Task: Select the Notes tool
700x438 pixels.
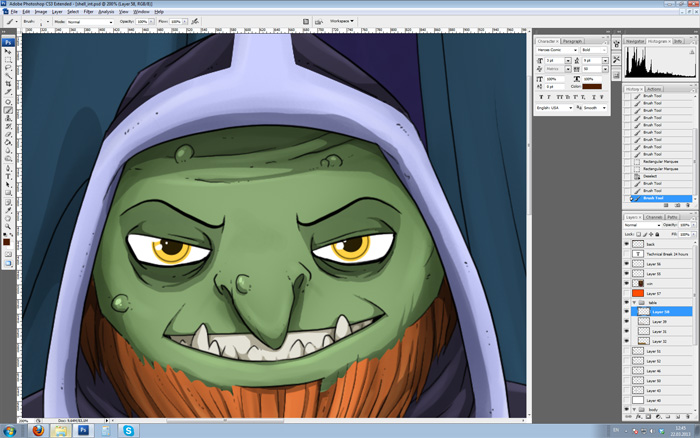Action: click(x=8, y=203)
